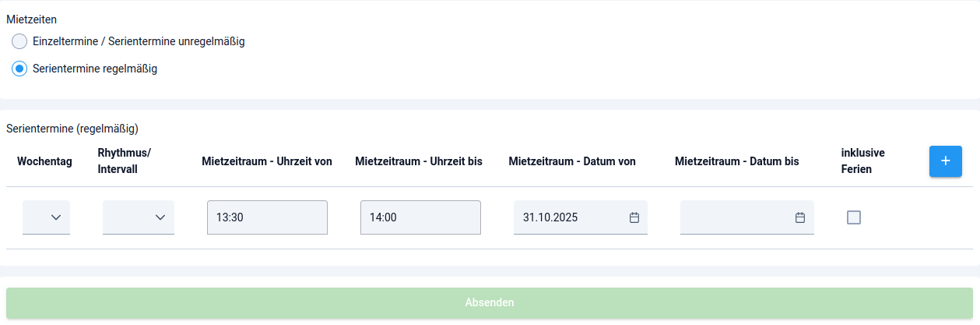Click the Wochentag column header
The height and width of the screenshot is (325, 980).
click(x=44, y=161)
